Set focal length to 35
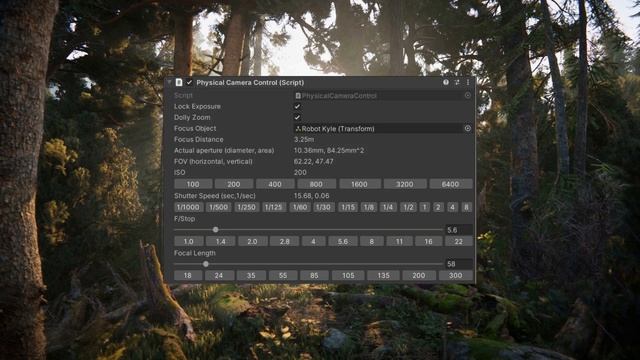640x360 pixels. (x=251, y=276)
